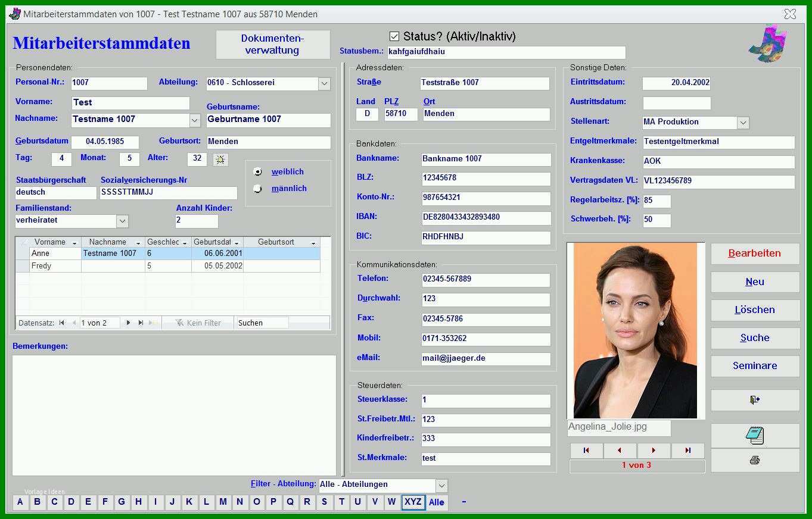Jump to last child record in Datensatz navigator
812x519 pixels.
point(141,323)
